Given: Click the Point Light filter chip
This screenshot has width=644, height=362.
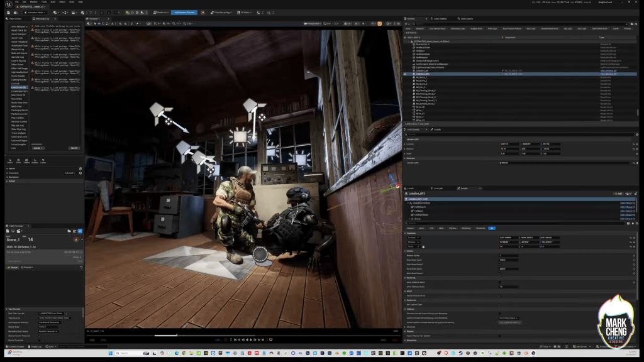Looking at the screenshot, I should pyautogui.click(x=492, y=29).
